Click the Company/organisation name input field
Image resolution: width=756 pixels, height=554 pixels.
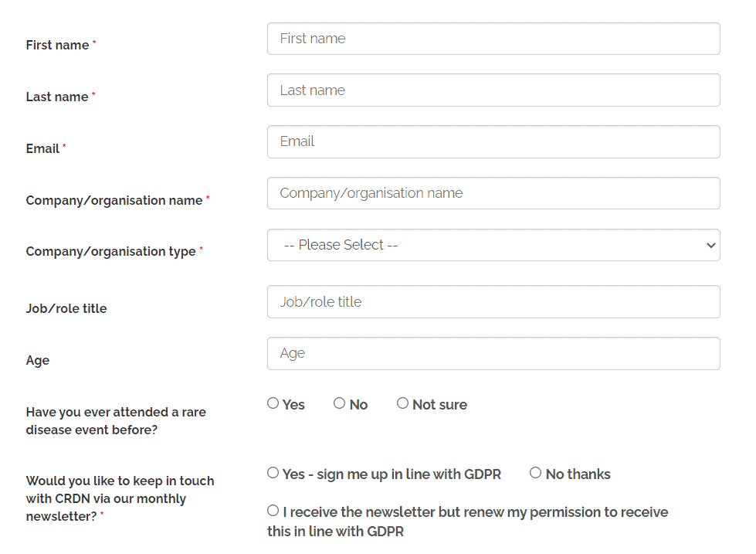493,192
